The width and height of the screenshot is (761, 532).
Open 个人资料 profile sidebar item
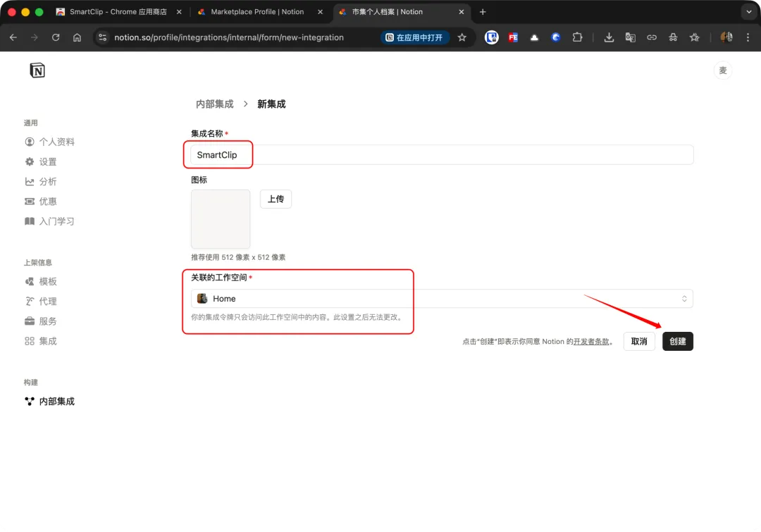(49, 142)
